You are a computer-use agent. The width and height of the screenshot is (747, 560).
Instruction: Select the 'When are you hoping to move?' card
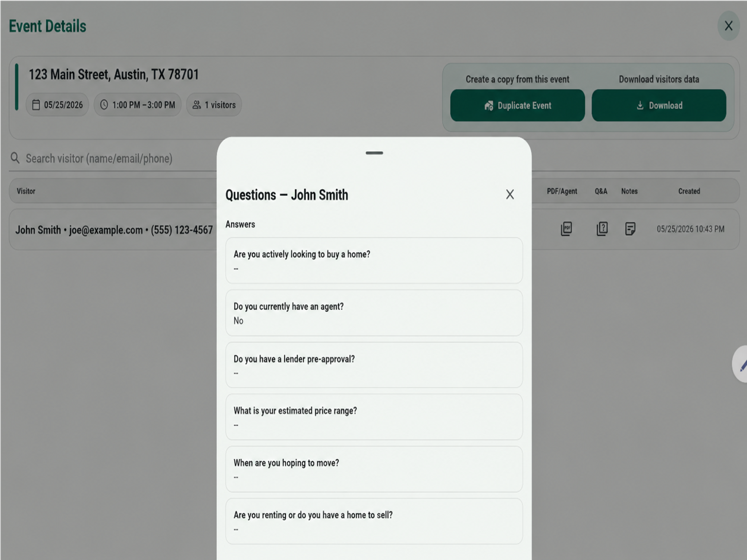pyautogui.click(x=374, y=469)
